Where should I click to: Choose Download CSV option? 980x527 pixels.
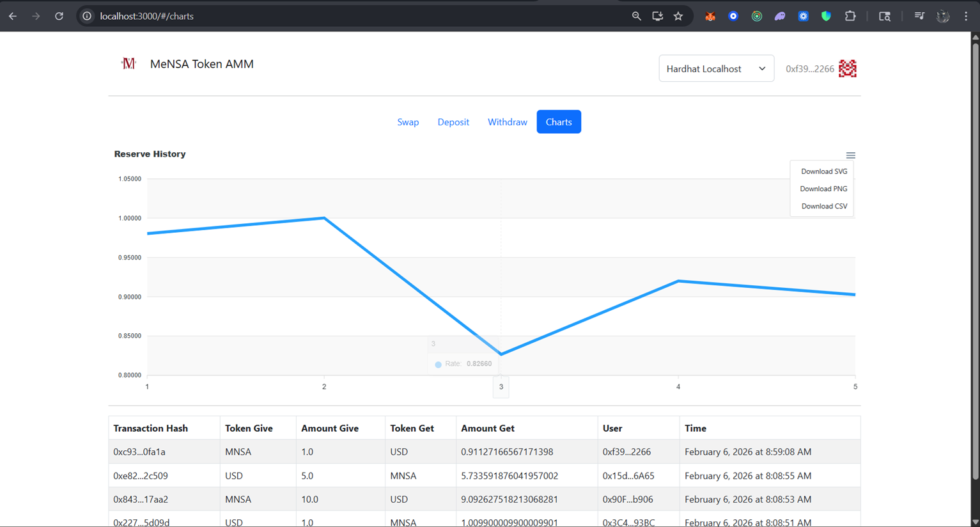click(823, 206)
